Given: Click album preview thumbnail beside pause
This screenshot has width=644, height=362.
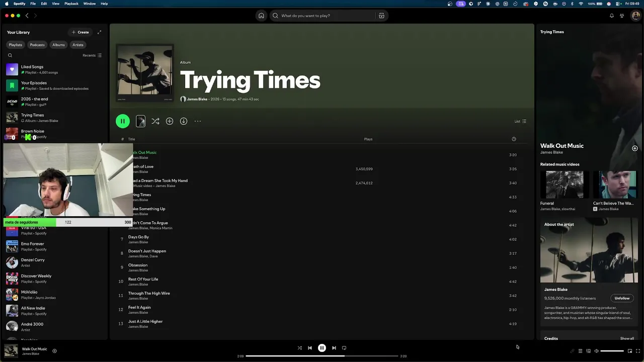Looking at the screenshot, I should point(140,121).
